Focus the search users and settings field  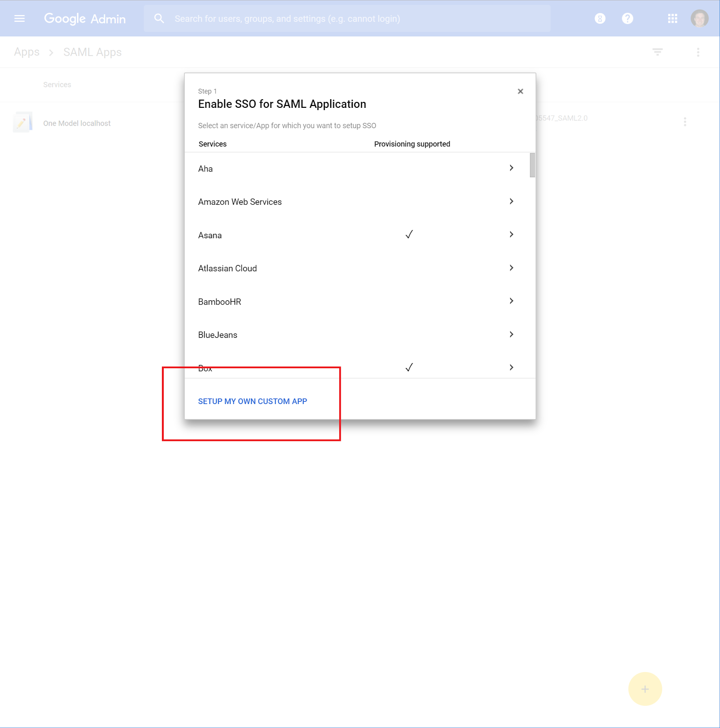[347, 19]
